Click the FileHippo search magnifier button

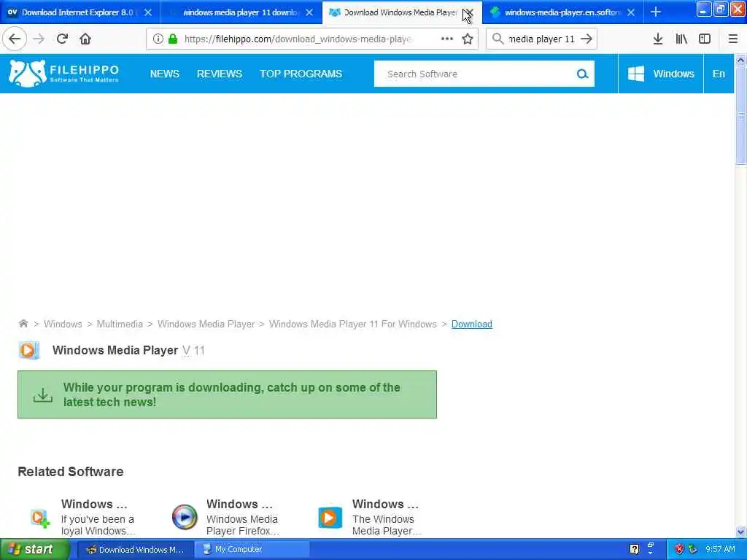point(582,74)
